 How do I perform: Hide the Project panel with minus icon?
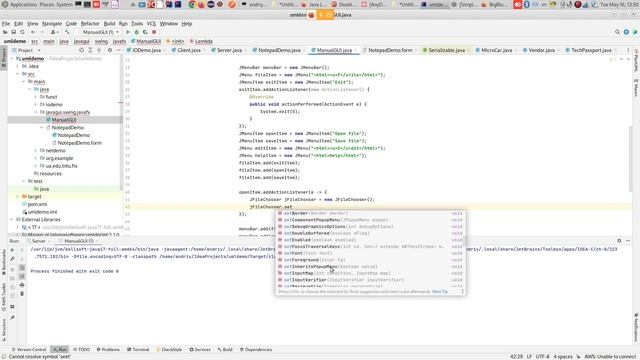point(118,50)
